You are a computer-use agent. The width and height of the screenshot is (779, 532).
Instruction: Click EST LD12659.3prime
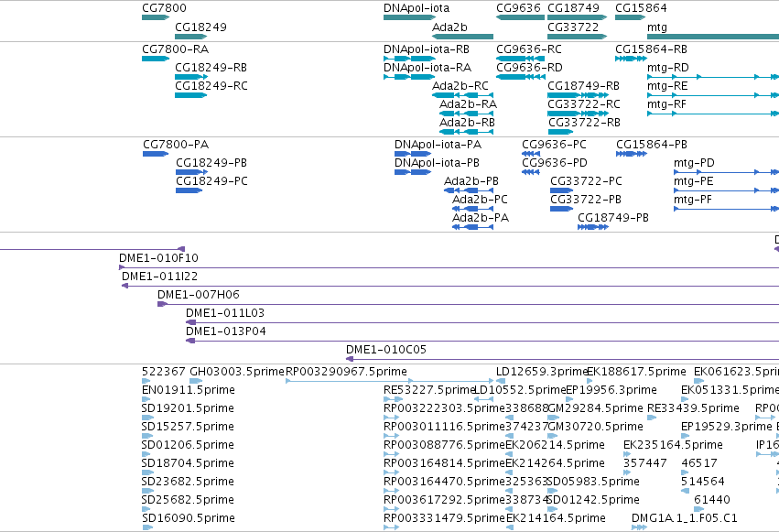pos(542,372)
